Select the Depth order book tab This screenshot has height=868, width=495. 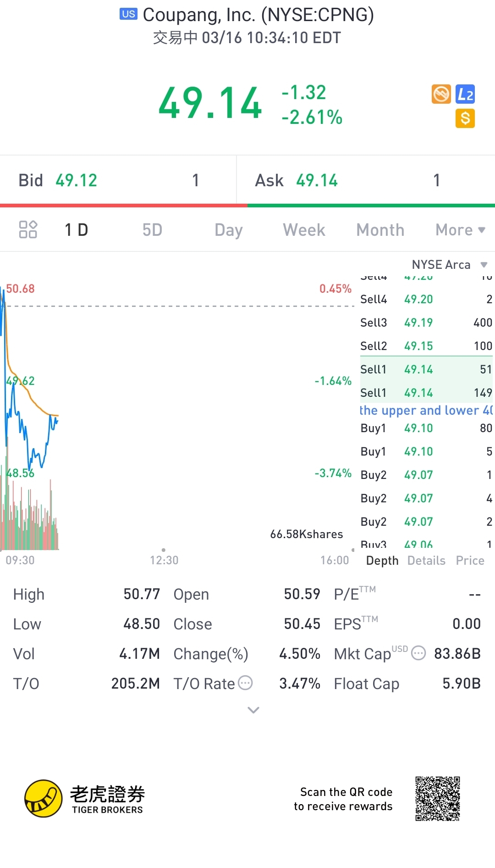tap(382, 561)
